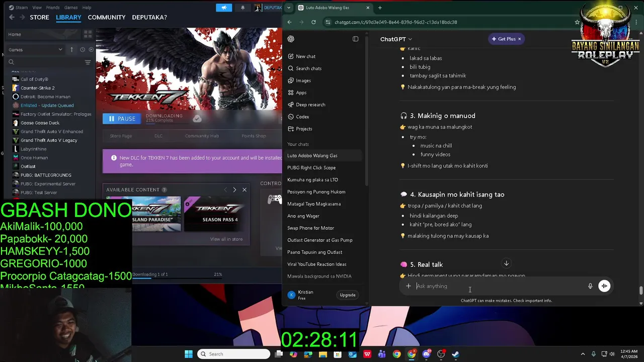The width and height of the screenshot is (644, 362).
Task: Open the Steam announcements megaphone icon
Action: tap(224, 8)
